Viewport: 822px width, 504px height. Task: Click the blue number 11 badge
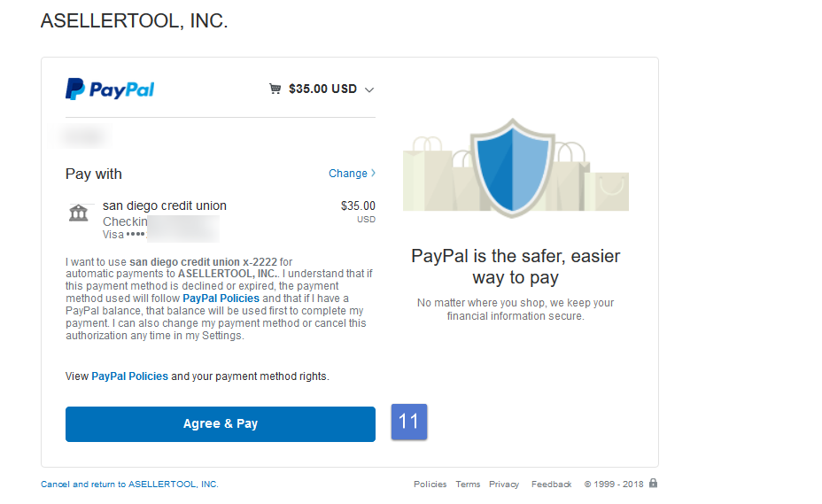pos(409,421)
